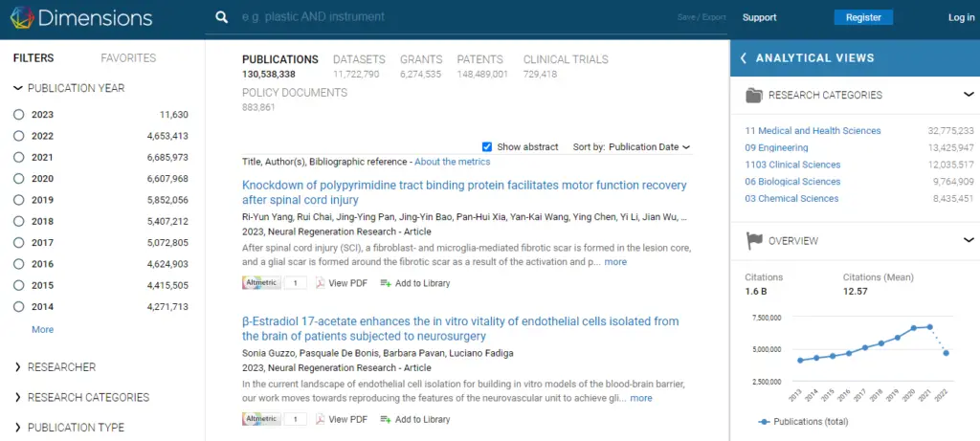
Task: Open the PDF icon for the β-Estradiol article
Action: [x=320, y=419]
